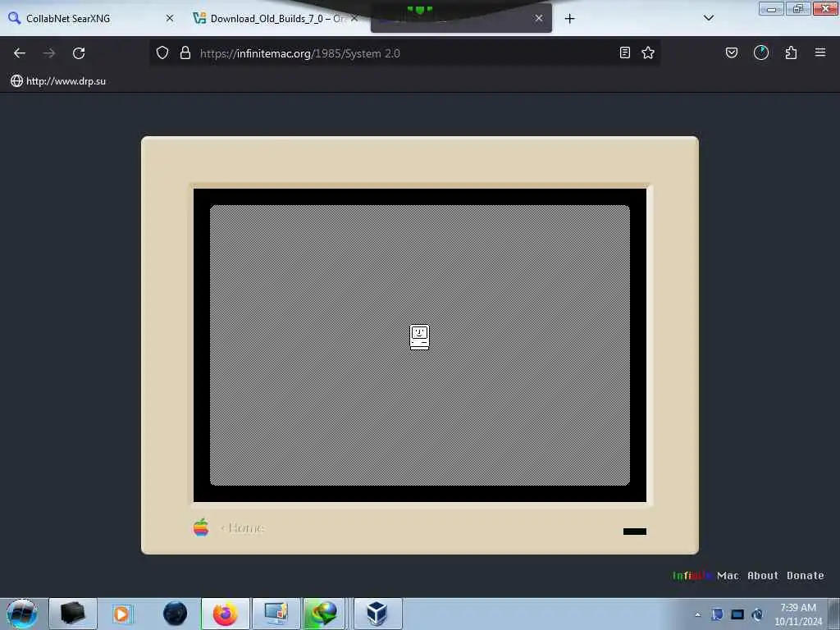Screen dimensions: 840x630
Task: Close the active Infinite Mac tab
Action: [x=539, y=18]
